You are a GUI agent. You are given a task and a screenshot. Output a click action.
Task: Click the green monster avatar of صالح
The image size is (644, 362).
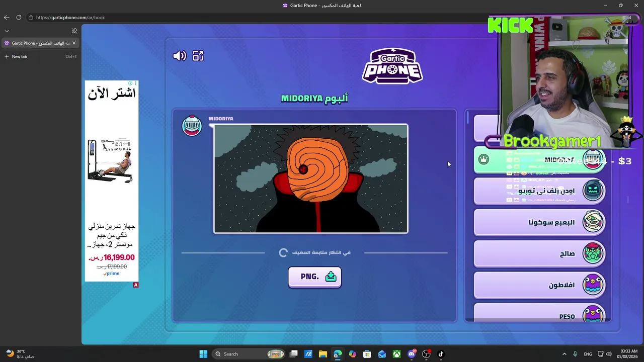point(593,253)
